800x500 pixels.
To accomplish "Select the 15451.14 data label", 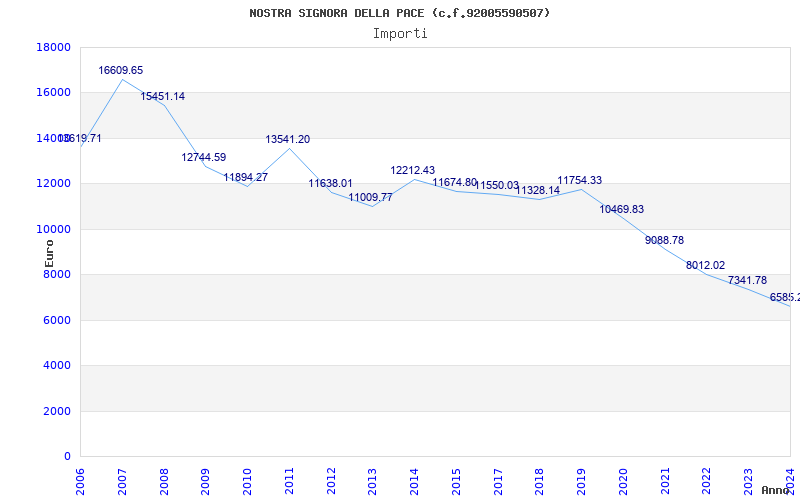I will tap(163, 96).
